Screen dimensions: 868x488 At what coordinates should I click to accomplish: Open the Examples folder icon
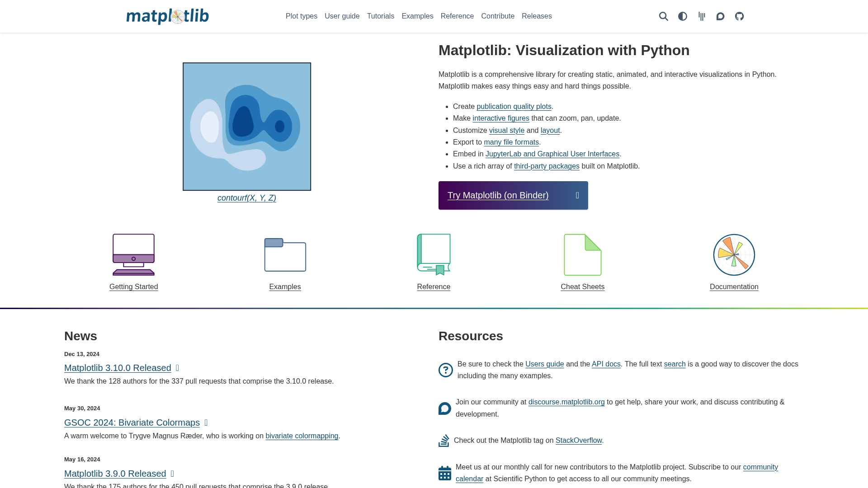(285, 254)
